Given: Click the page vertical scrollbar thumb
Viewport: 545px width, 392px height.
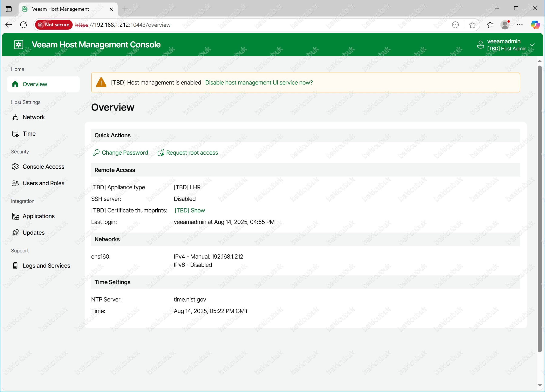Looking at the screenshot, I should coord(540,209).
